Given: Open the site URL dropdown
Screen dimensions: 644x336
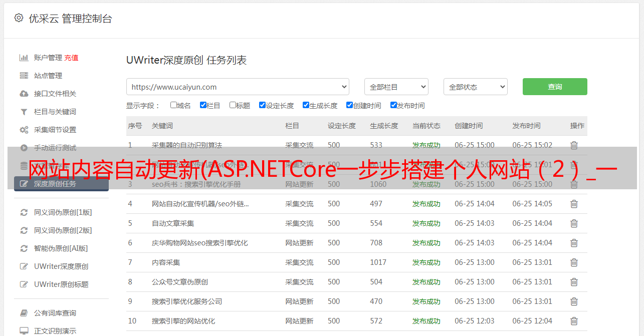Looking at the screenshot, I should tap(238, 87).
